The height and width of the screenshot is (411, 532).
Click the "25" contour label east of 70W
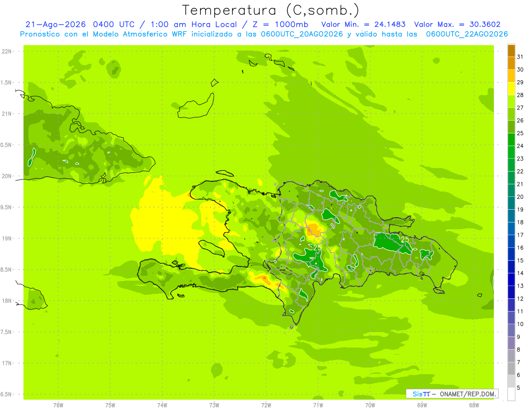tap(405, 239)
